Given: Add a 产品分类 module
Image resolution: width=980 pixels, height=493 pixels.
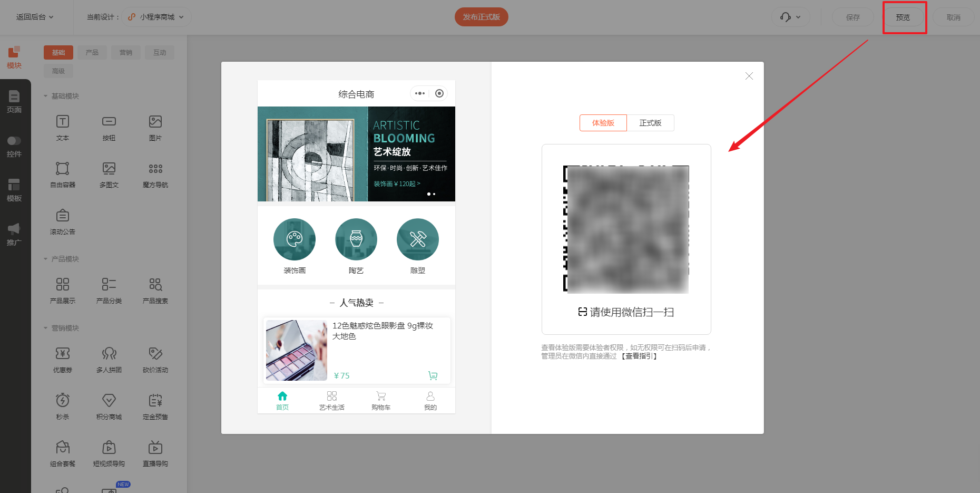Looking at the screenshot, I should tap(109, 291).
